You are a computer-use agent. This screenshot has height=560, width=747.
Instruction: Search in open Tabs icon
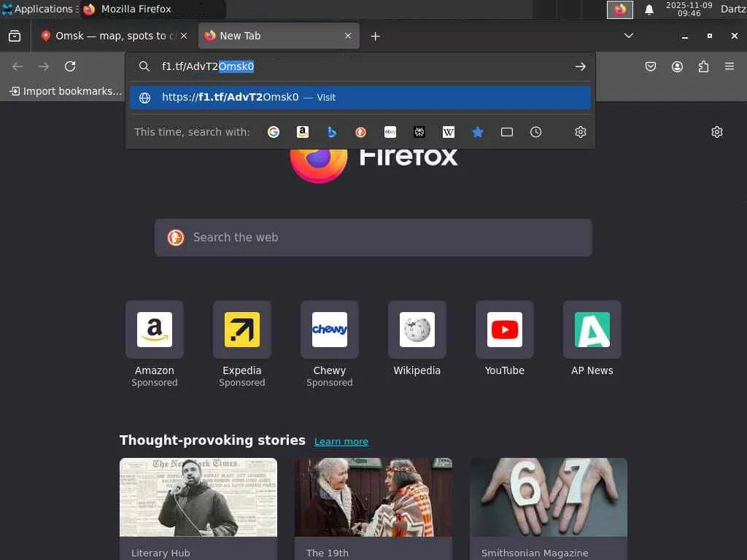[x=507, y=132]
